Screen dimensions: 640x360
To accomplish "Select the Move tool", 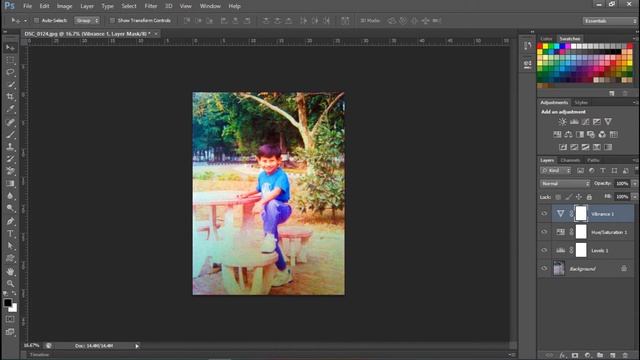I will [10, 48].
